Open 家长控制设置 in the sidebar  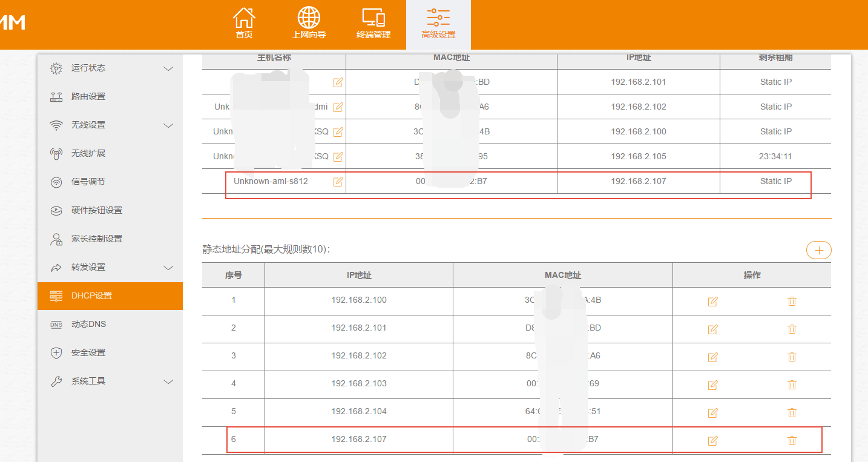(97, 239)
